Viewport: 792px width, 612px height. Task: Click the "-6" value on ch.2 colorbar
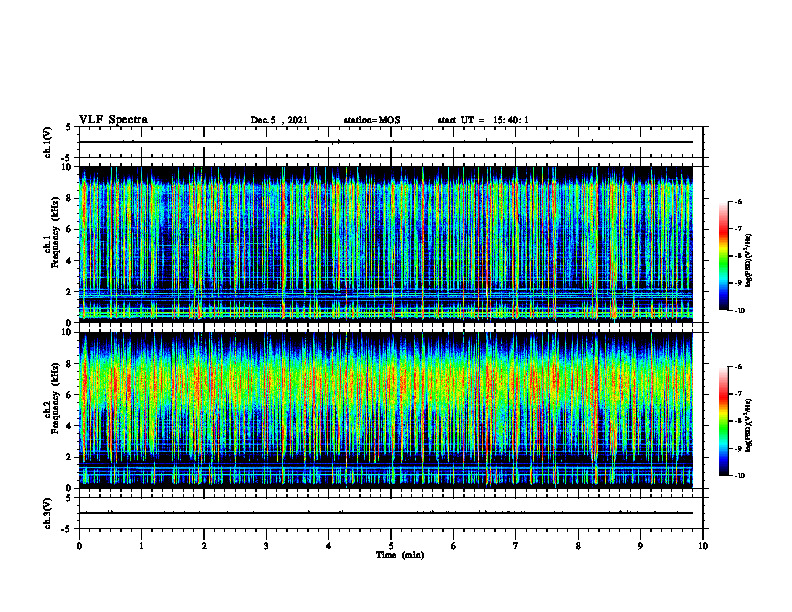click(738, 367)
